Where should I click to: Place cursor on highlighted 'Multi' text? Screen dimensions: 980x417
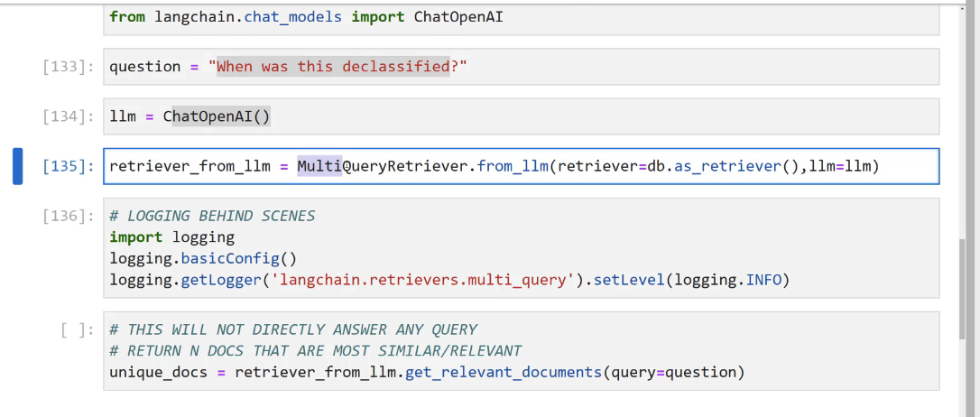click(319, 166)
